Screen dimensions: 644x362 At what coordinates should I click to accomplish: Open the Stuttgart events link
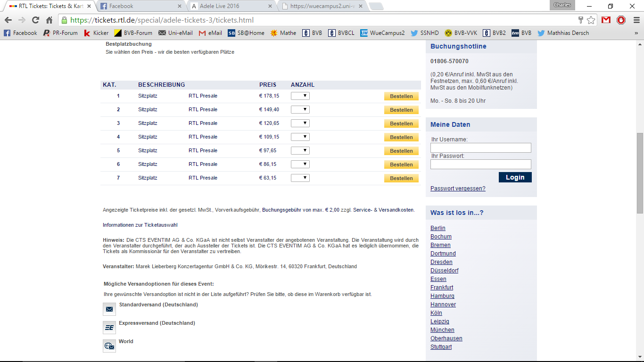[x=441, y=347]
